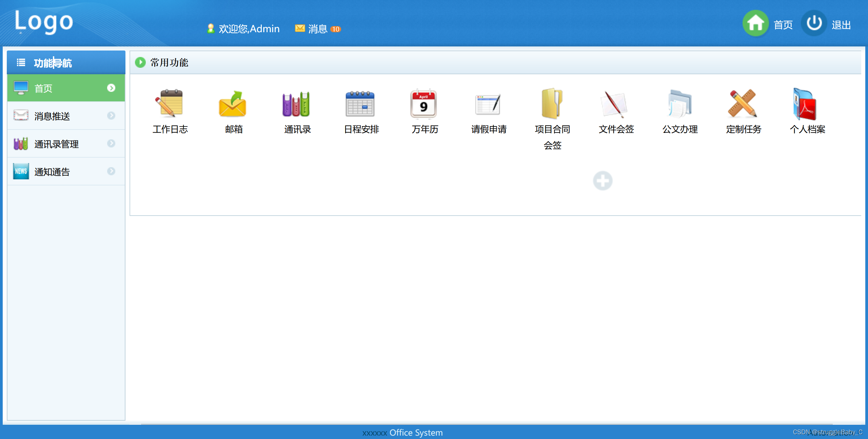Open the 万年历 perpetual calendar icon
Viewport: 868px width, 439px height.
click(424, 104)
